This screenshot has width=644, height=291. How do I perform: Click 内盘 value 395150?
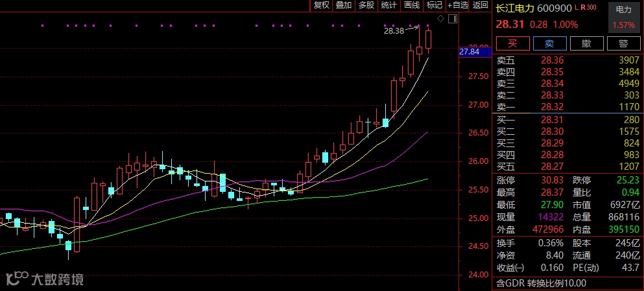click(x=623, y=229)
